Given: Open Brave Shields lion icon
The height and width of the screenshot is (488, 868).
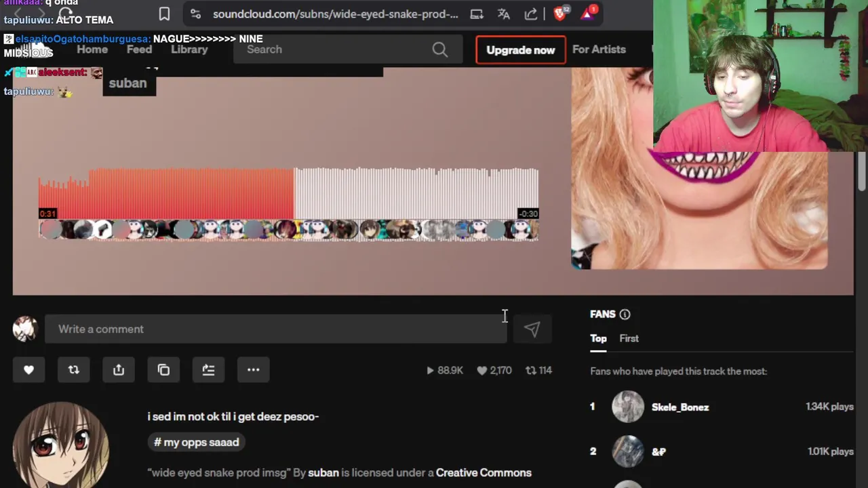Looking at the screenshot, I should (x=560, y=14).
